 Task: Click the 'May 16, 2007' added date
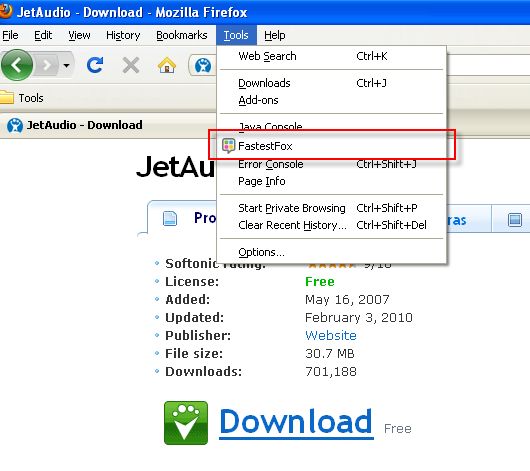pos(347,300)
